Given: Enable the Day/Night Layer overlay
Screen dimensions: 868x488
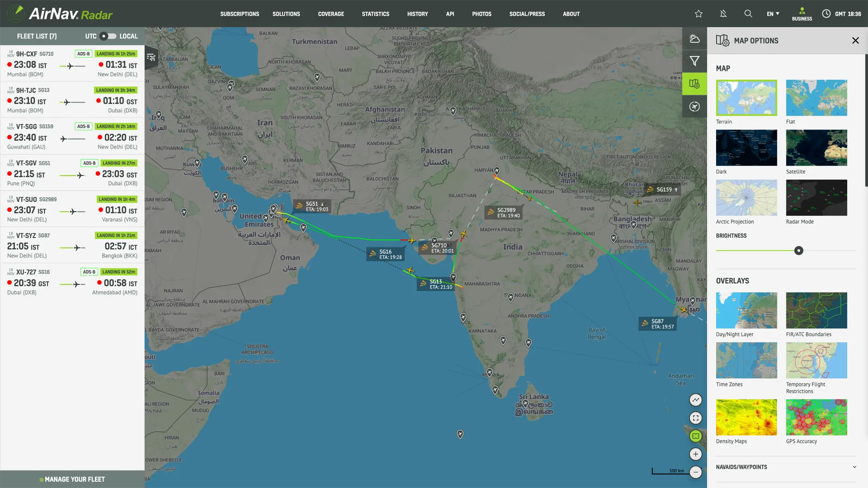Looking at the screenshot, I should pyautogui.click(x=746, y=310).
